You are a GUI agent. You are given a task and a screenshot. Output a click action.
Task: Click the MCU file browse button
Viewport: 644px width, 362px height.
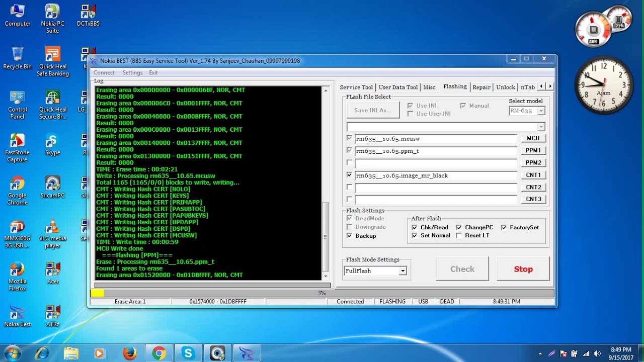click(x=533, y=138)
